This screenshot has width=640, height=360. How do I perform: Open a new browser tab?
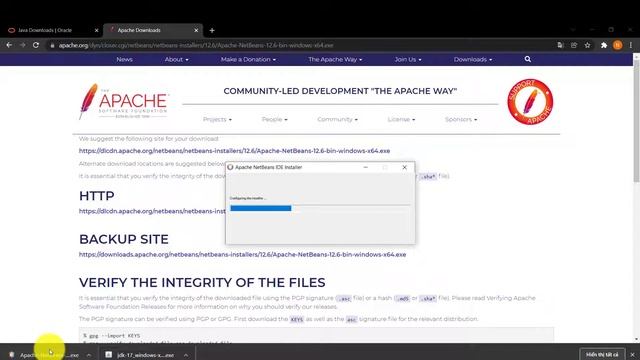(212, 30)
